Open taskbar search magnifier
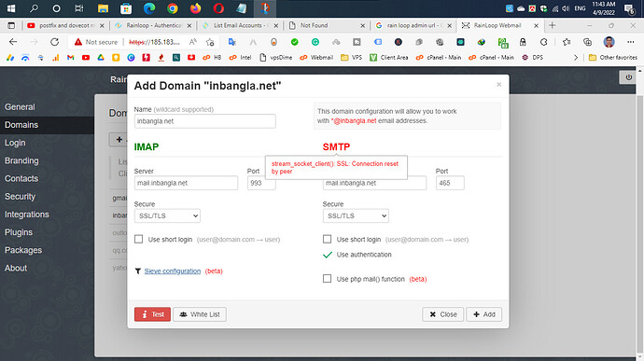This screenshot has width=644, height=361. (35, 8)
